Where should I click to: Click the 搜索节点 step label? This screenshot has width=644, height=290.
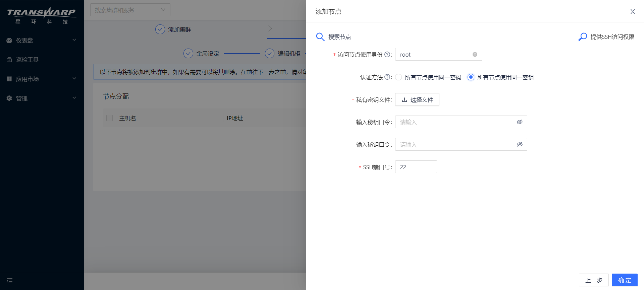point(340,37)
